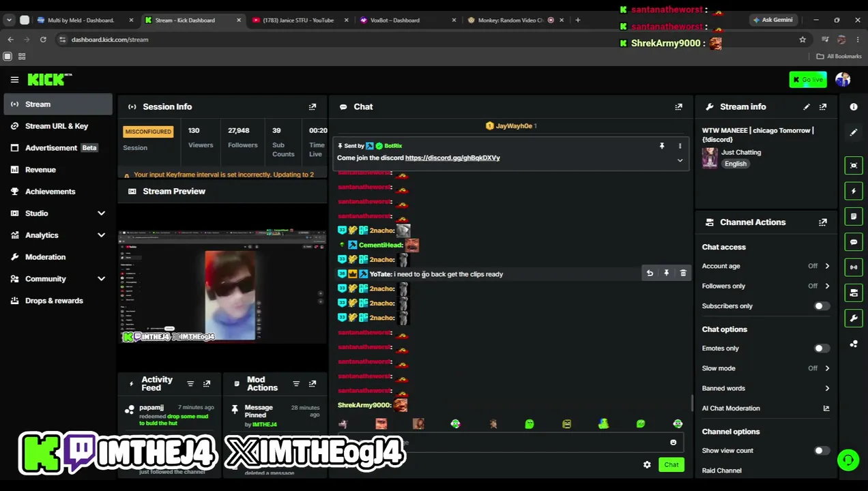Toggle stream info wrench icon in right toolbar
Image resolution: width=868 pixels, height=491 pixels.
click(854, 318)
